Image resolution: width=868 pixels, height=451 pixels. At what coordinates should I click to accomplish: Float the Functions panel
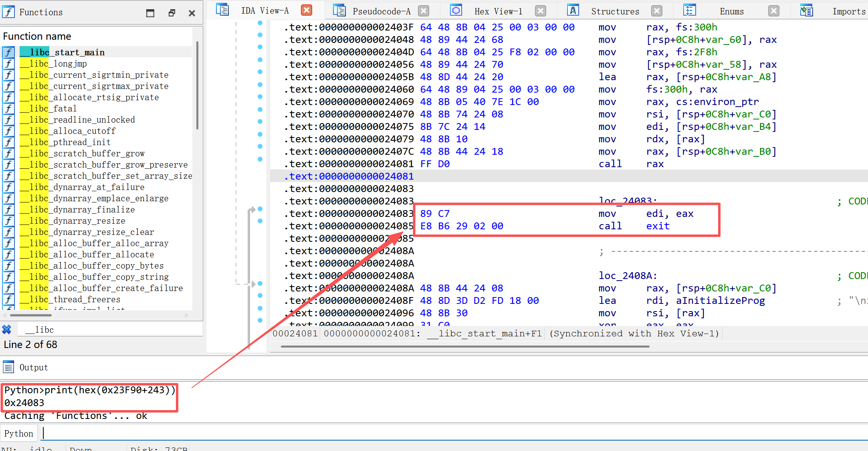tap(172, 13)
